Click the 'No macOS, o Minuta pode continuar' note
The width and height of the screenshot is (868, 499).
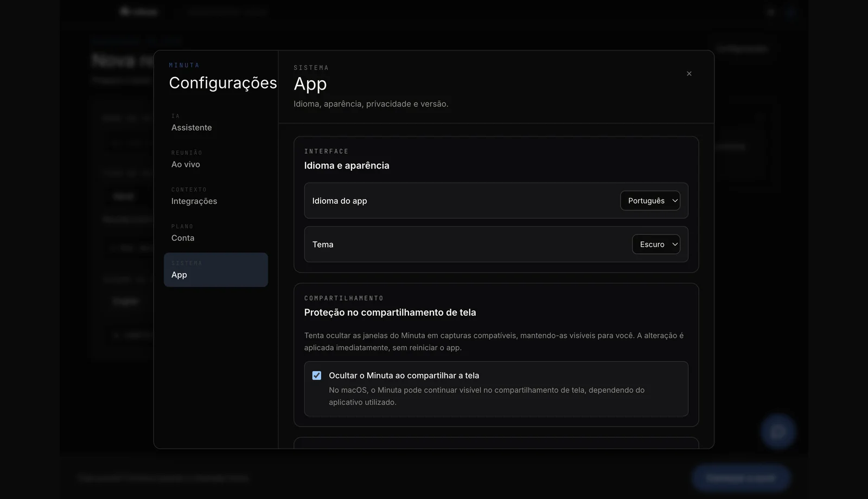[x=487, y=396]
